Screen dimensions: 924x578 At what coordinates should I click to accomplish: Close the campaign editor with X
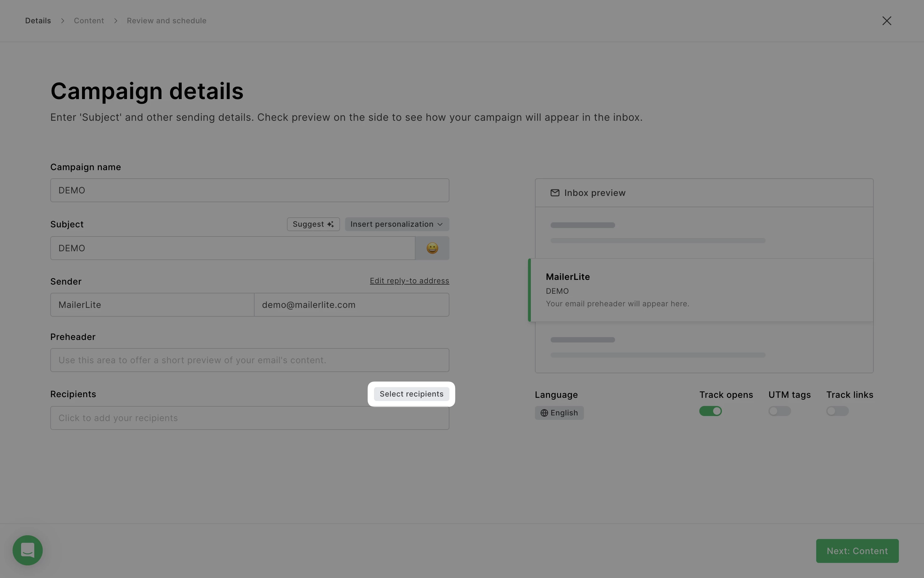[886, 21]
